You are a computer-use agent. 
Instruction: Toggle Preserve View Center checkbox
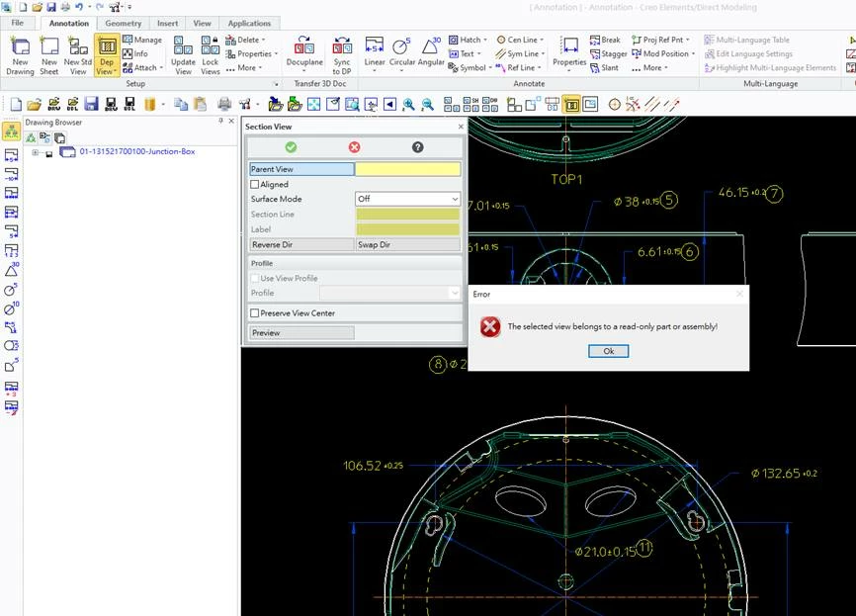[x=254, y=313]
